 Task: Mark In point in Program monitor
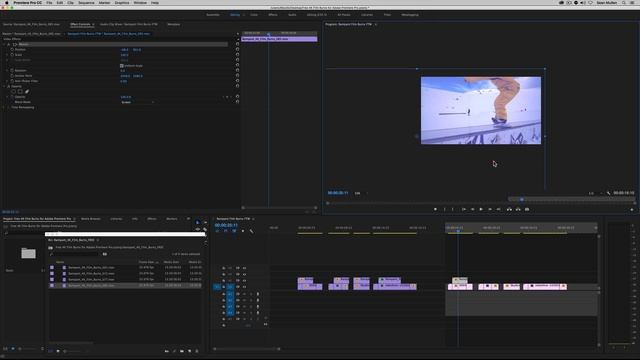point(444,209)
